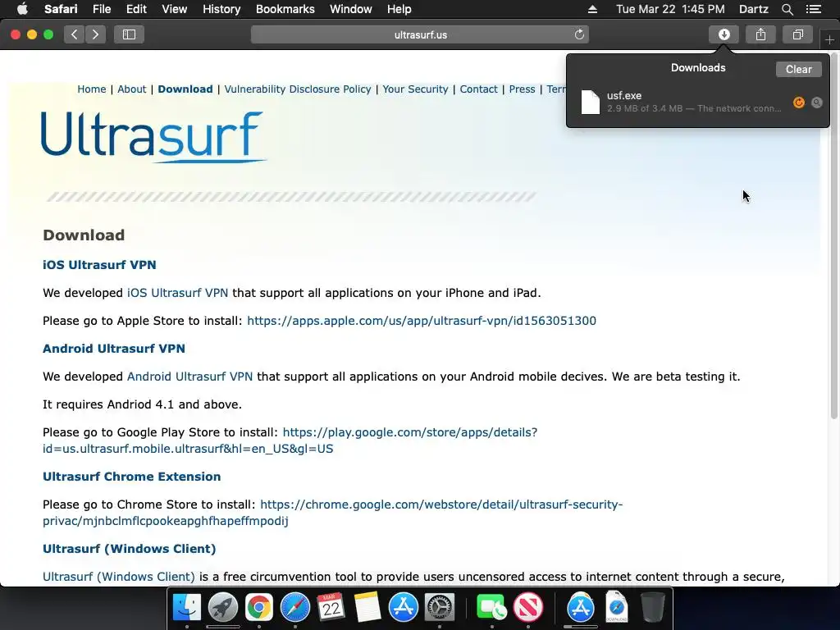Open the Contact link
This screenshot has height=630, width=840.
point(478,89)
